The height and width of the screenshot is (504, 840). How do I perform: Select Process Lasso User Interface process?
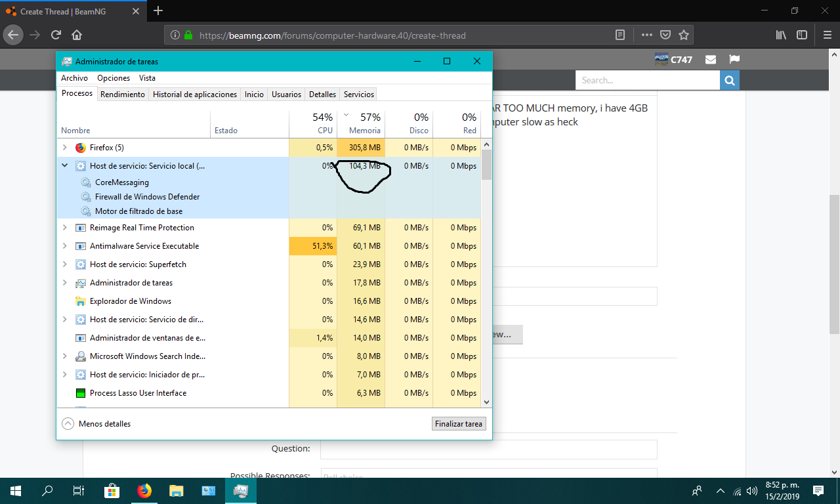pos(269,393)
